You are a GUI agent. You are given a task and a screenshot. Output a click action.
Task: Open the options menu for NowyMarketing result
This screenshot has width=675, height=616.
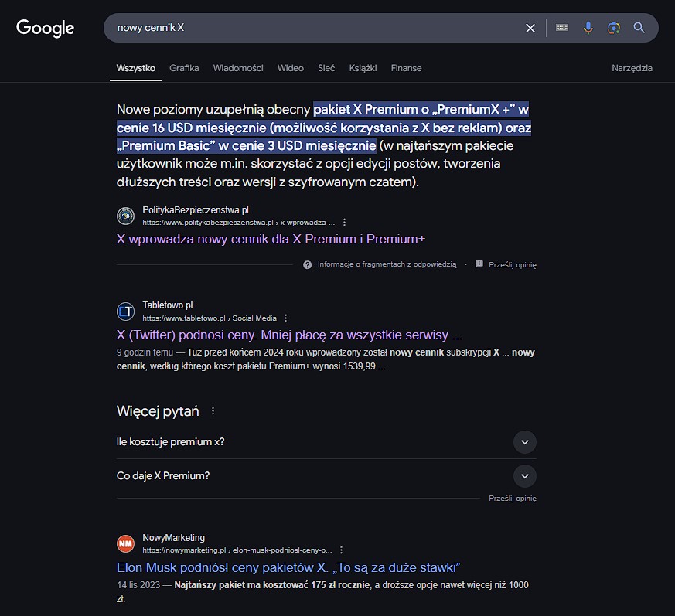(341, 550)
